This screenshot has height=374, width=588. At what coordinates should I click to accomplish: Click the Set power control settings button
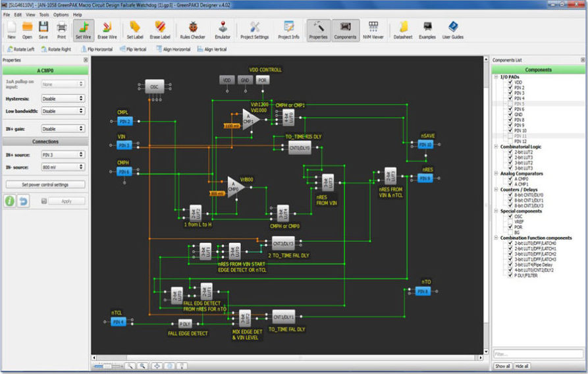[45, 184]
